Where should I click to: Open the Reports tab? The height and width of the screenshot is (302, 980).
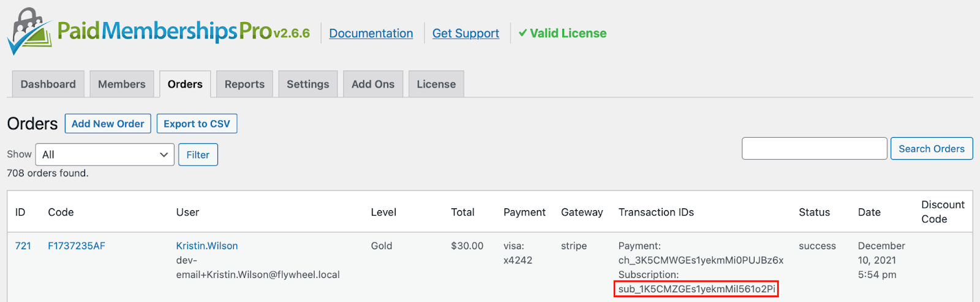(x=244, y=84)
